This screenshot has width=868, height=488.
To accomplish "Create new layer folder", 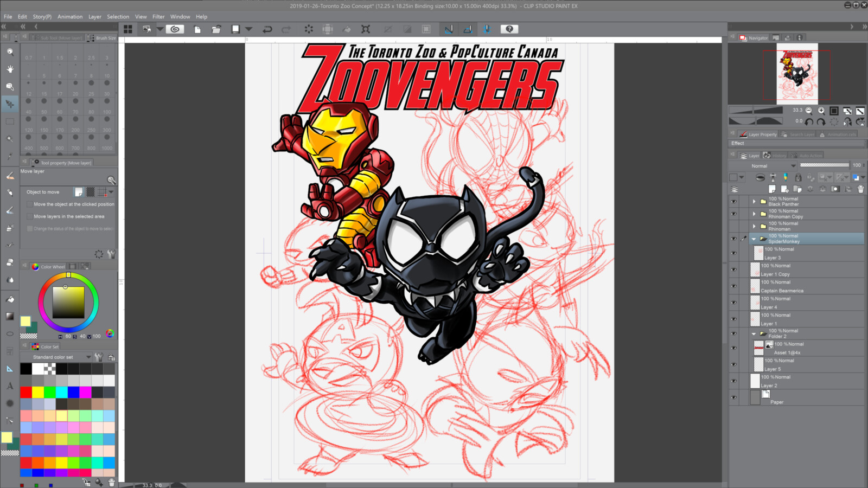I will click(x=797, y=189).
